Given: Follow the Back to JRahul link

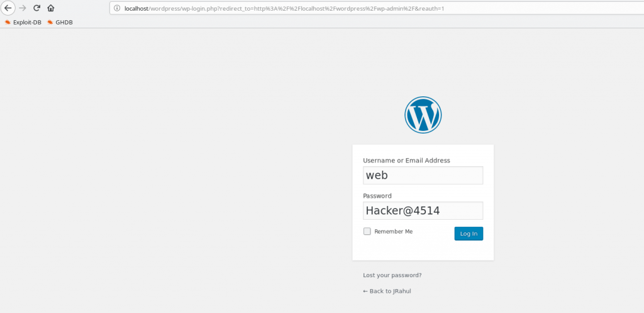Looking at the screenshot, I should (x=387, y=291).
